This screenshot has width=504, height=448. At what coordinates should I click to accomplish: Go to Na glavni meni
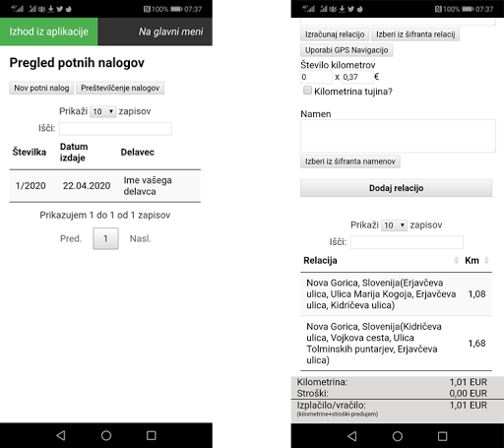[170, 32]
